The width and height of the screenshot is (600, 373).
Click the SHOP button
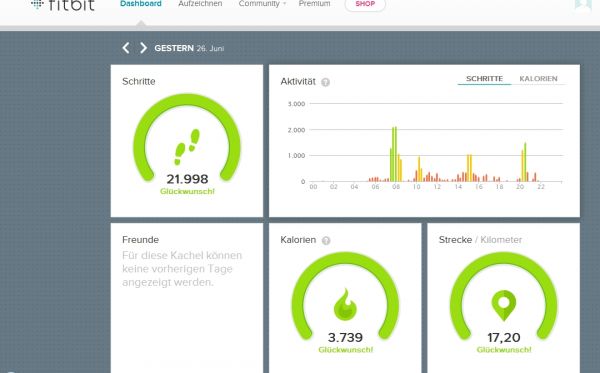click(x=365, y=4)
